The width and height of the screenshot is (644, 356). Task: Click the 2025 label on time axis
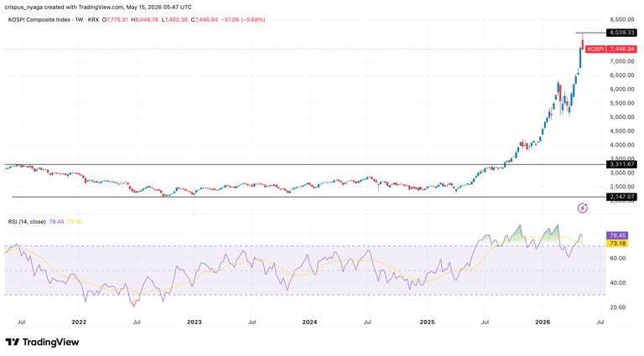coord(426,322)
